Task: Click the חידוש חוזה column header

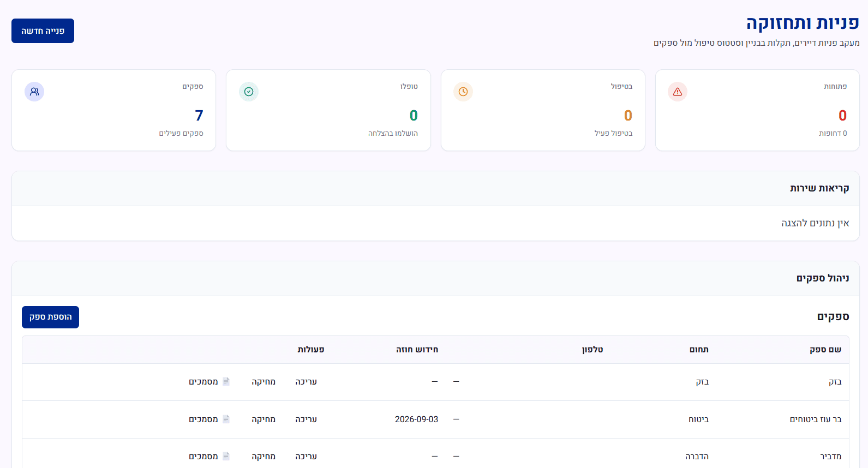Action: 417,350
